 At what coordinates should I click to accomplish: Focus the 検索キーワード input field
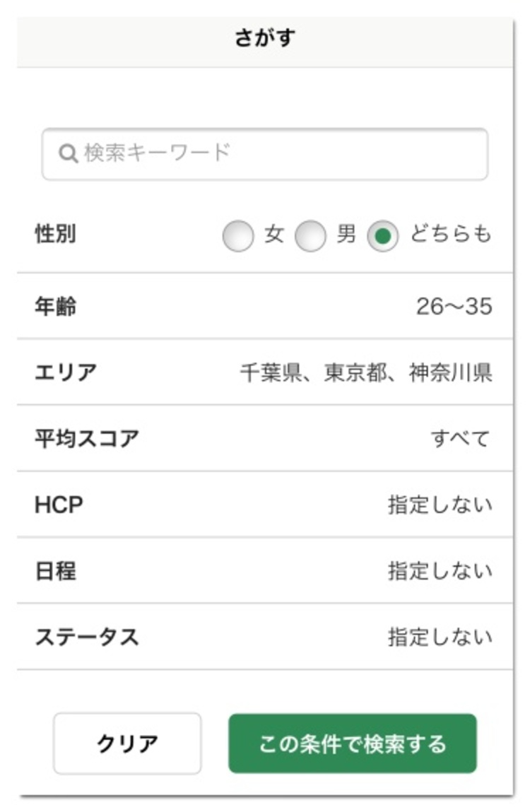(265, 154)
